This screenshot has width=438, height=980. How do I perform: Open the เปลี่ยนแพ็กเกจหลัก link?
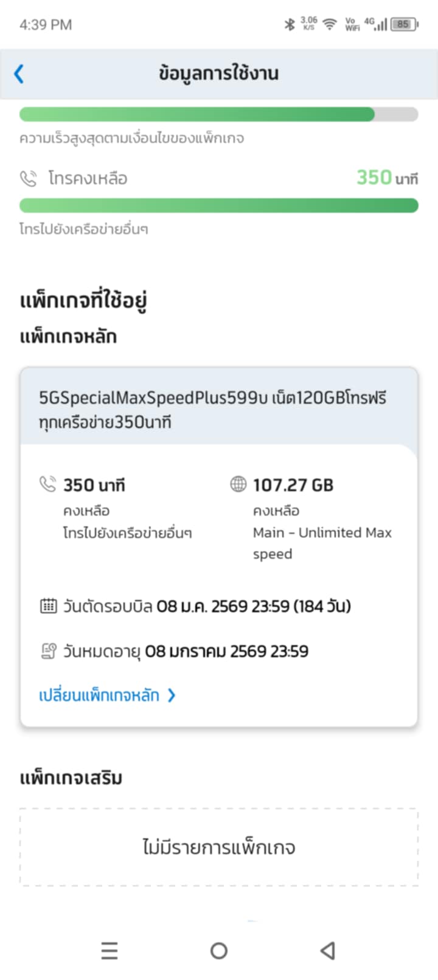coord(99,695)
